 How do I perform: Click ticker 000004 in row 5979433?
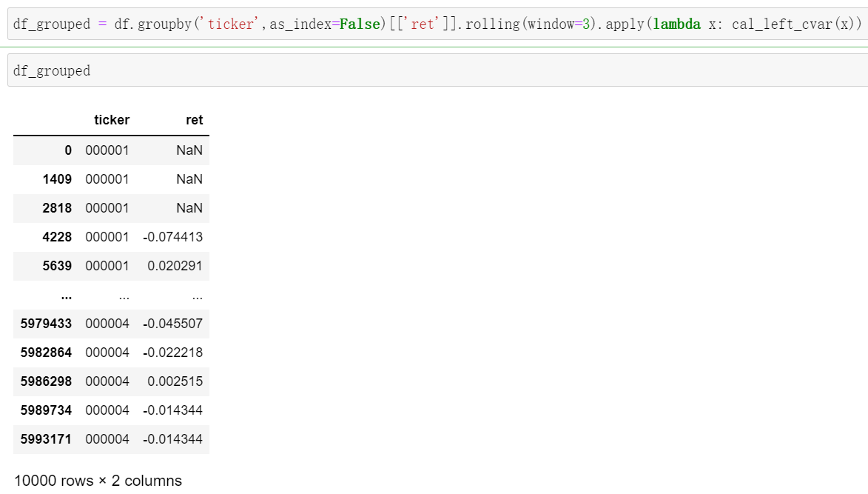tap(107, 324)
